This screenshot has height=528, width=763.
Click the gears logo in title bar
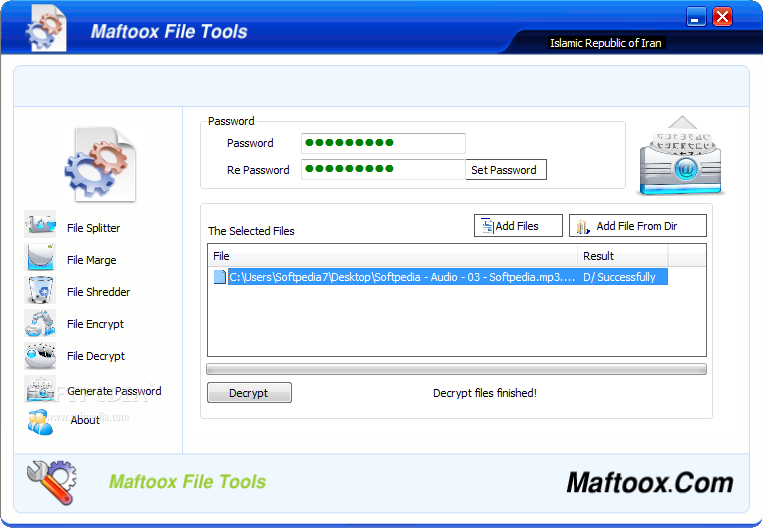point(45,28)
